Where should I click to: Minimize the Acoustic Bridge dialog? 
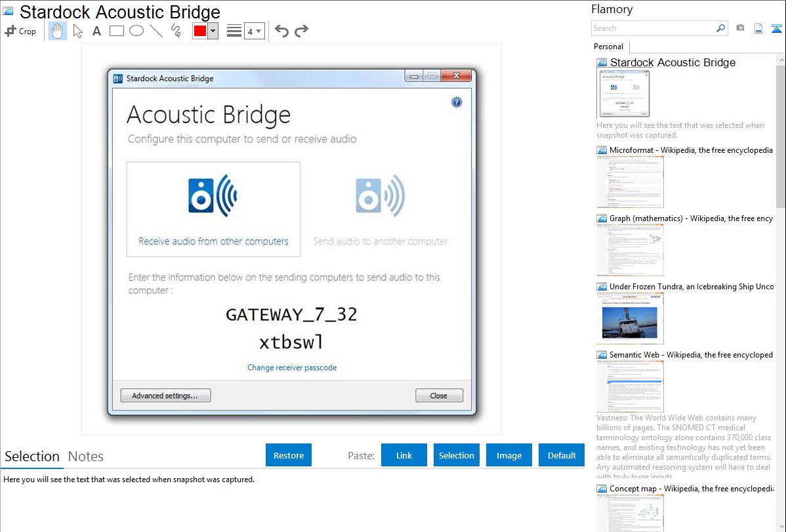tap(414, 75)
